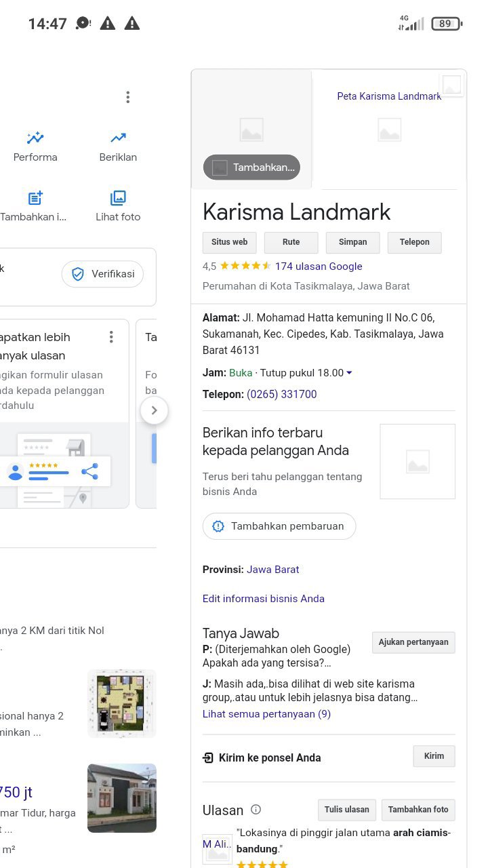Click the floor plan thumbnail image

point(122,703)
